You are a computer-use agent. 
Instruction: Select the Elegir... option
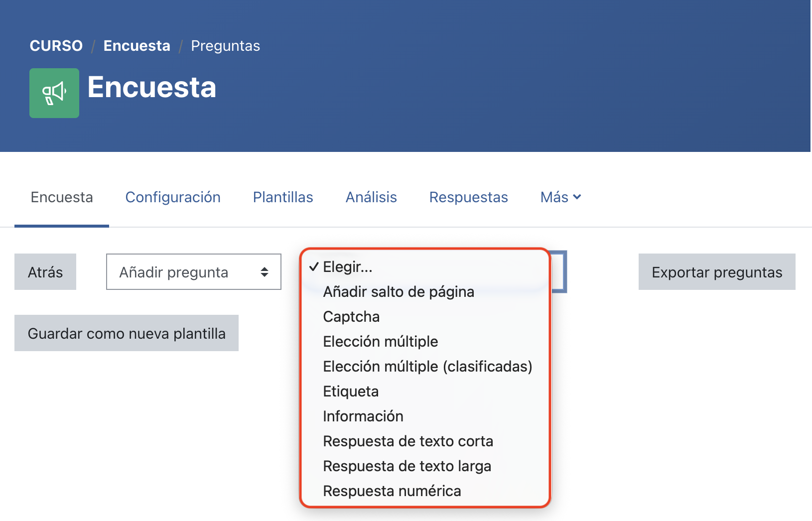(x=425, y=267)
